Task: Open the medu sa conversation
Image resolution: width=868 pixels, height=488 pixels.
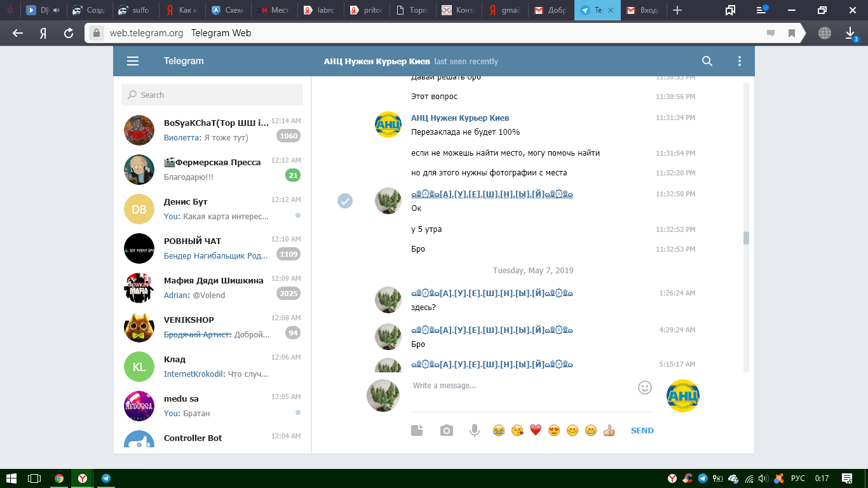Action: point(212,405)
